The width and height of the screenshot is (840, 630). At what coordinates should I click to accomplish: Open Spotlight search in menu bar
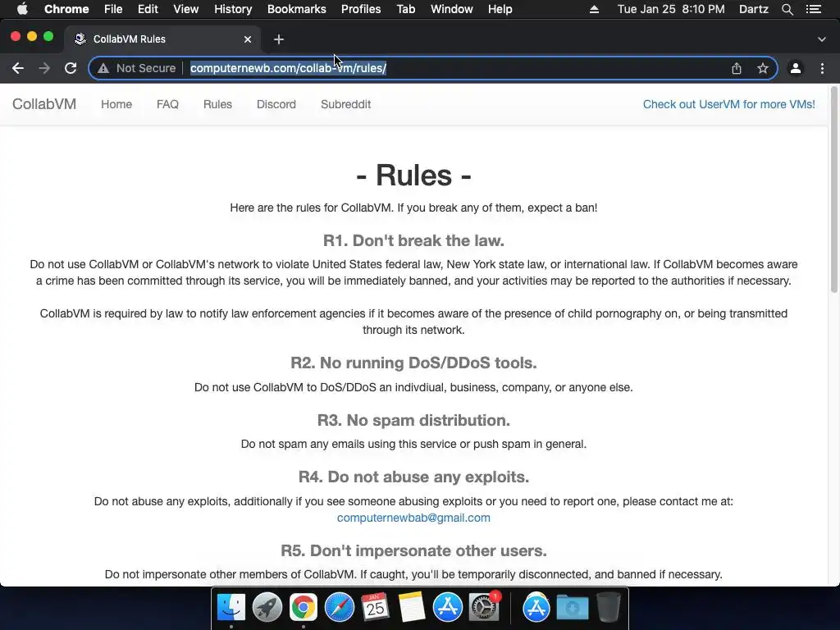(787, 9)
